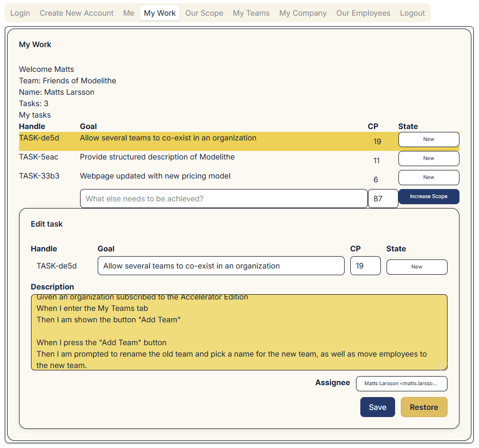Open state dropdown for TASK-33b3 row
The width and height of the screenshot is (479, 448).
[x=428, y=178]
